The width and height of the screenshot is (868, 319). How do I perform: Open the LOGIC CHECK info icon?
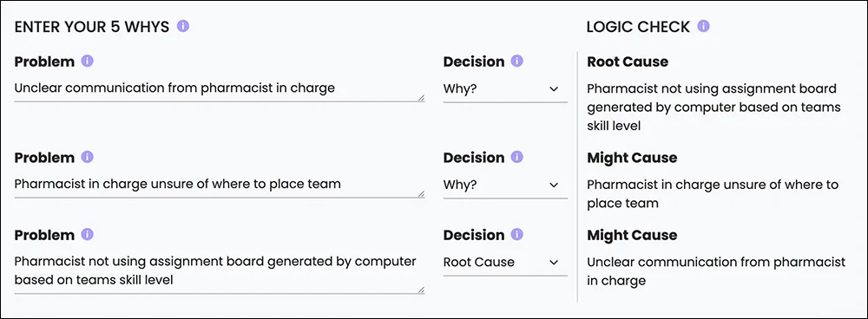(x=704, y=26)
